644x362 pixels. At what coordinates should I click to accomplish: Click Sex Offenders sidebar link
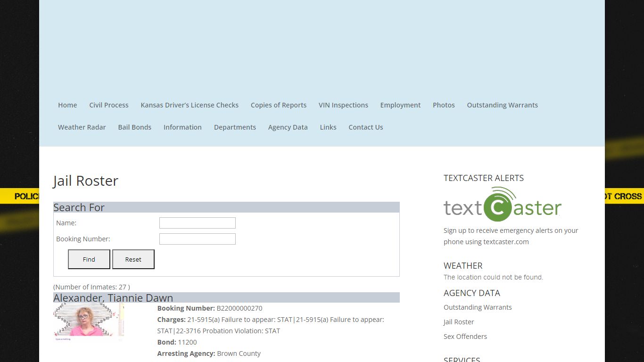465,337
